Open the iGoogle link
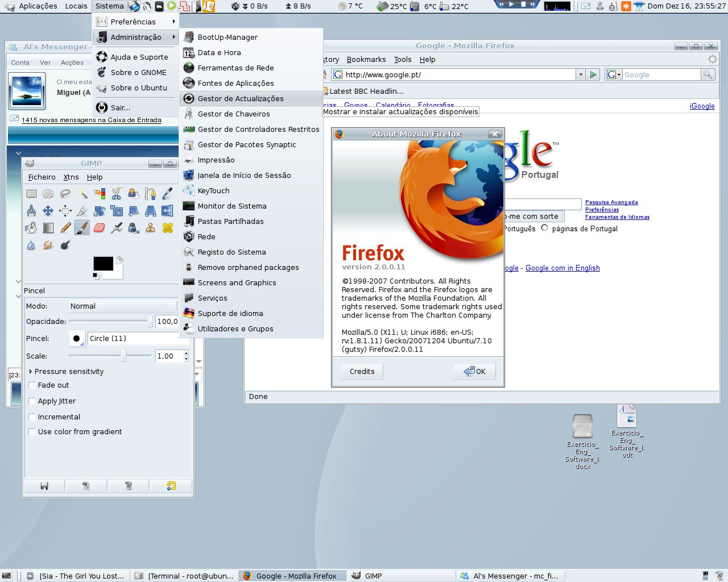This screenshot has height=582, width=728. pyautogui.click(x=702, y=106)
